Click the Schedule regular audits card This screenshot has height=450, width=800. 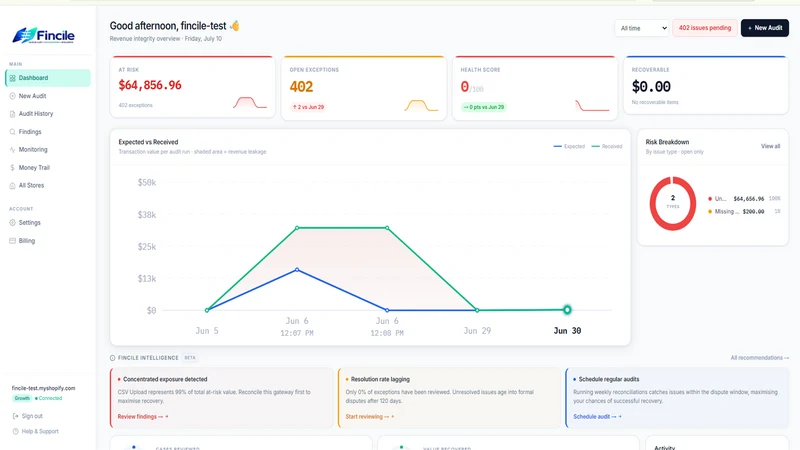point(677,397)
